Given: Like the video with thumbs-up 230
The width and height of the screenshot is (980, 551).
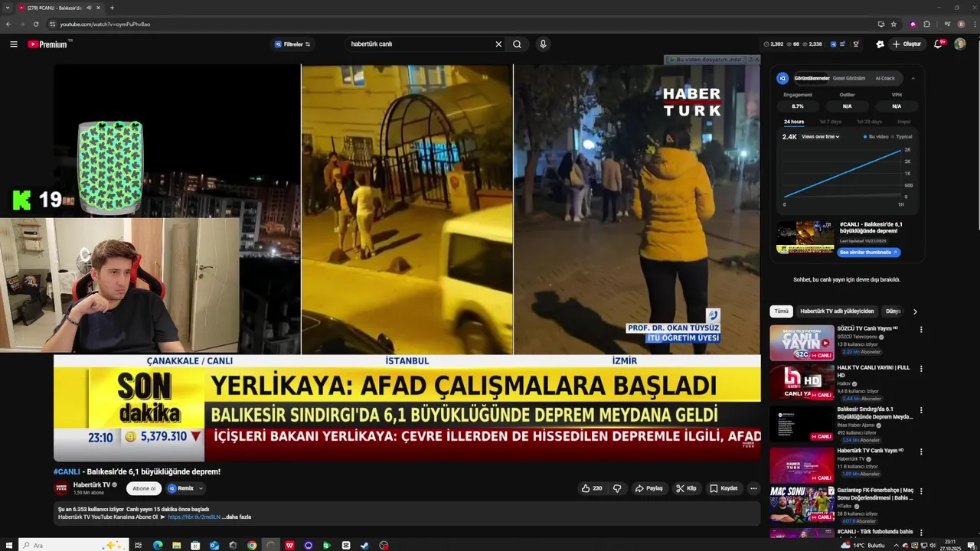Looking at the screenshot, I should click(592, 488).
